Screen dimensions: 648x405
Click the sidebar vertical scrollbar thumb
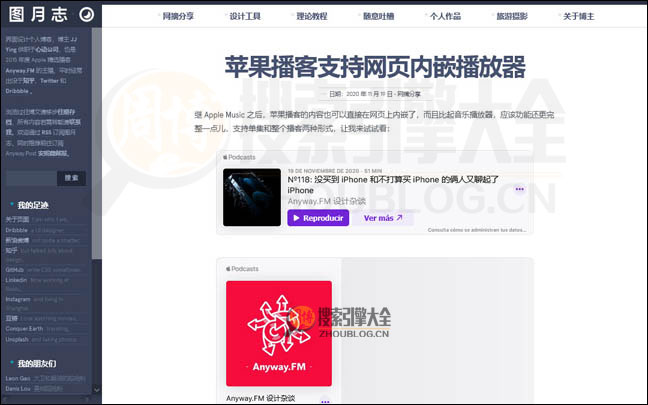97,143
